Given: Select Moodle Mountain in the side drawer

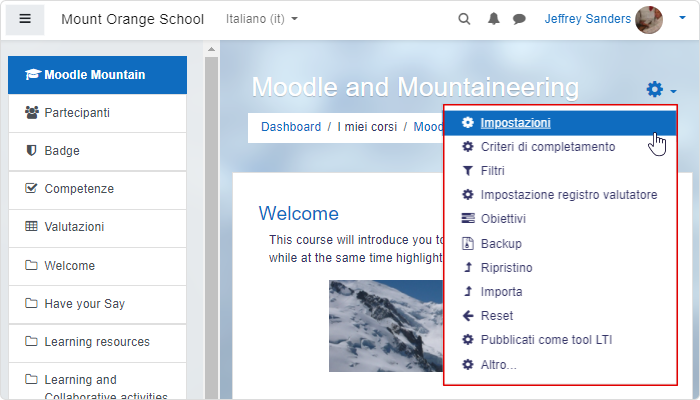Looking at the screenshot, I should pyautogui.click(x=97, y=75).
